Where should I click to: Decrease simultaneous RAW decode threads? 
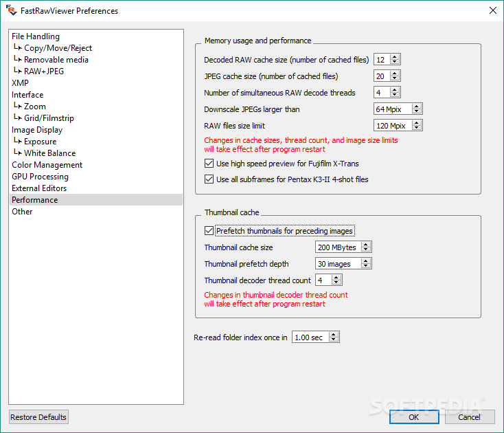point(395,95)
